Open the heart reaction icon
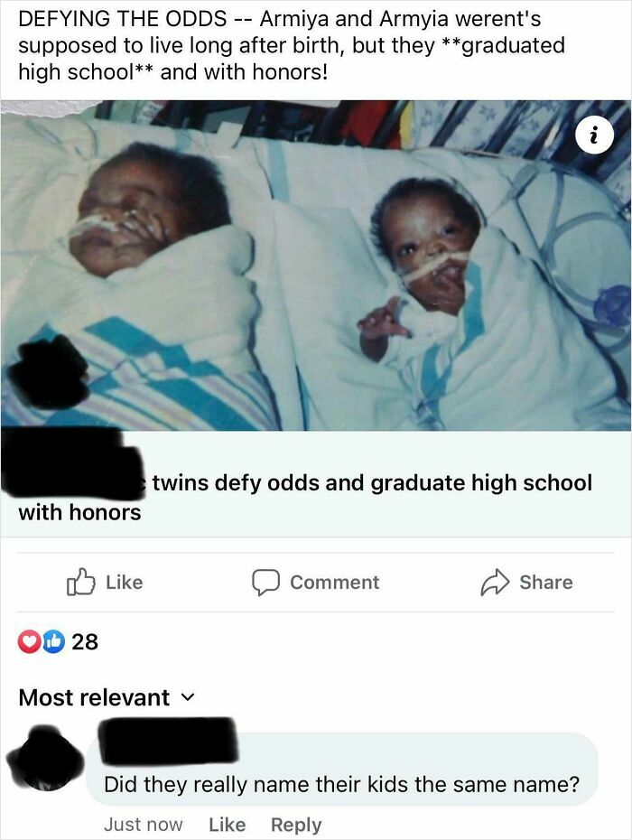Image resolution: width=632 pixels, height=840 pixels. click(x=28, y=642)
